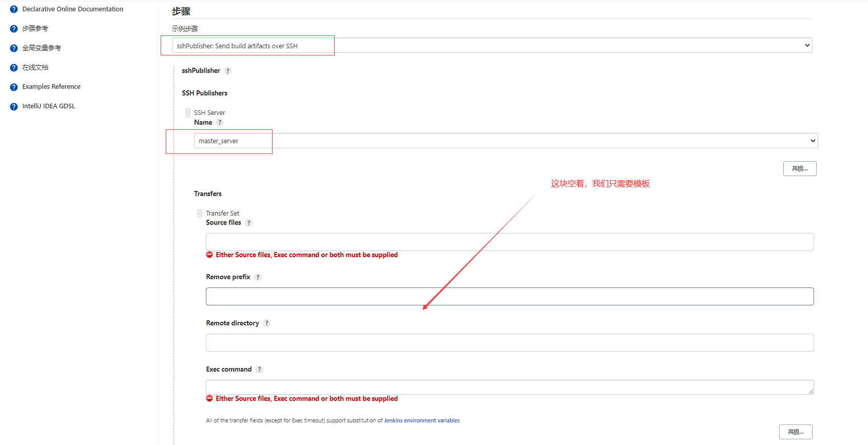Focus the Remove prefix input field

click(x=510, y=296)
